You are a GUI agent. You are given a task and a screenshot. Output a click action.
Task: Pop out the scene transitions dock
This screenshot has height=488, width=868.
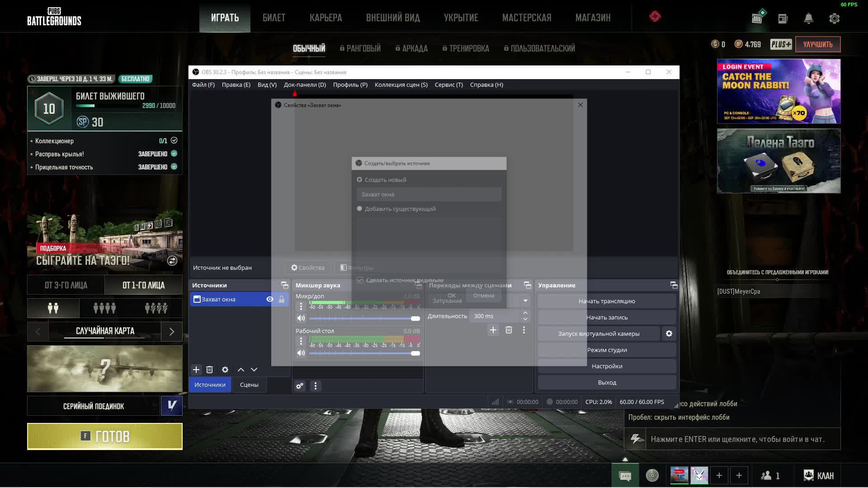[527, 285]
